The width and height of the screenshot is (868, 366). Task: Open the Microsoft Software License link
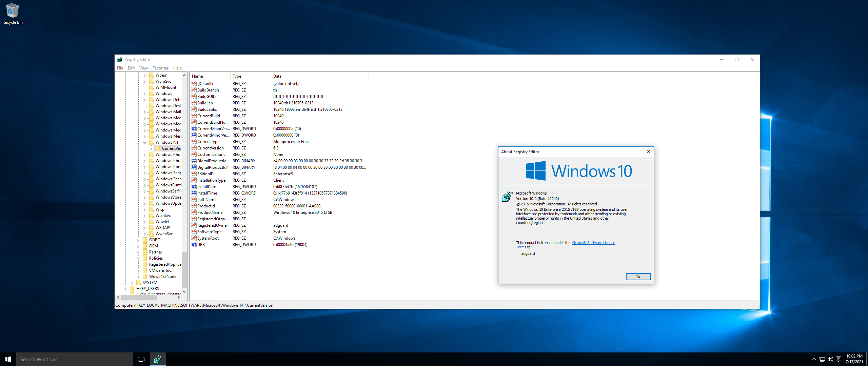[x=593, y=243]
